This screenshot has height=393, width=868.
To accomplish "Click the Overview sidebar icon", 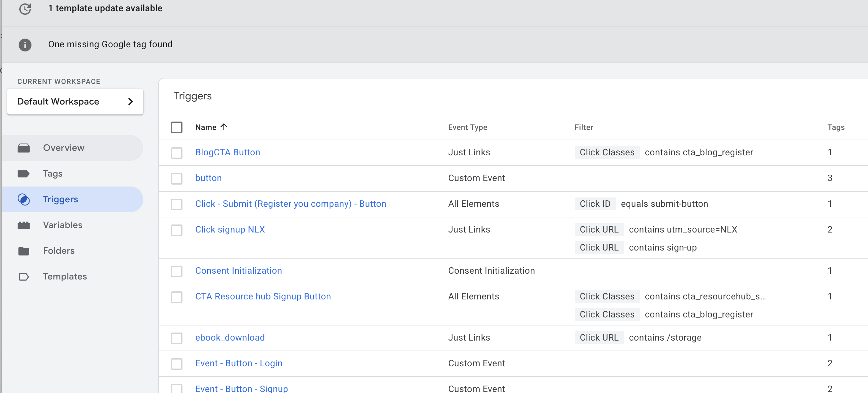I will pyautogui.click(x=23, y=148).
